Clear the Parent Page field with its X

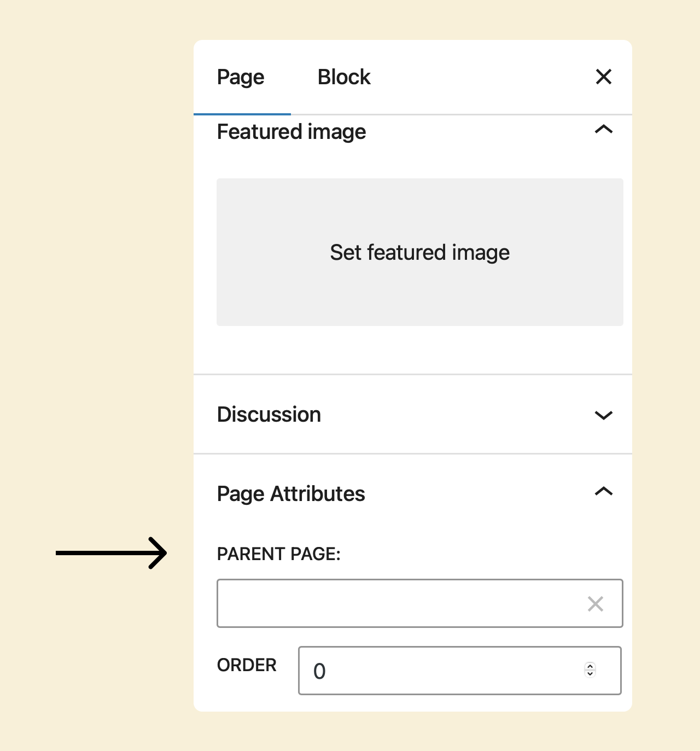pos(595,604)
